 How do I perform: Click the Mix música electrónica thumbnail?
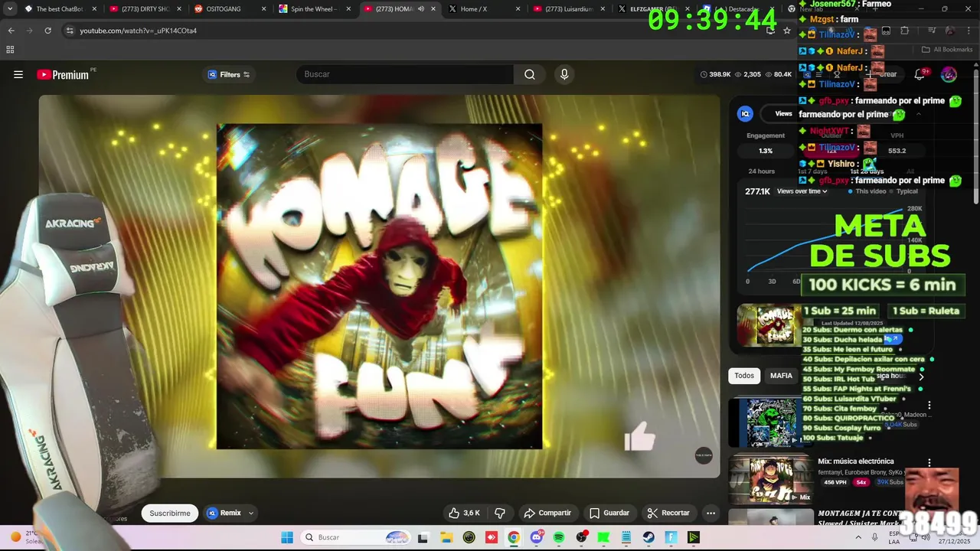coord(770,479)
